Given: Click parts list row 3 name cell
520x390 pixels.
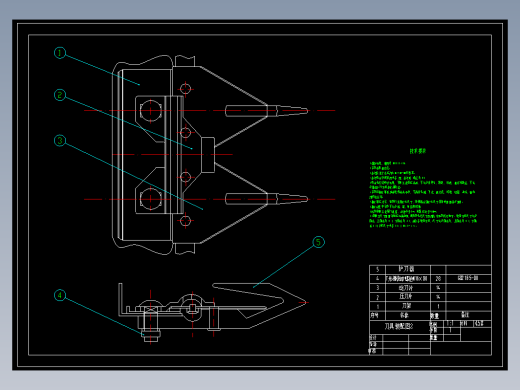Looking at the screenshot, I should pos(408,288).
